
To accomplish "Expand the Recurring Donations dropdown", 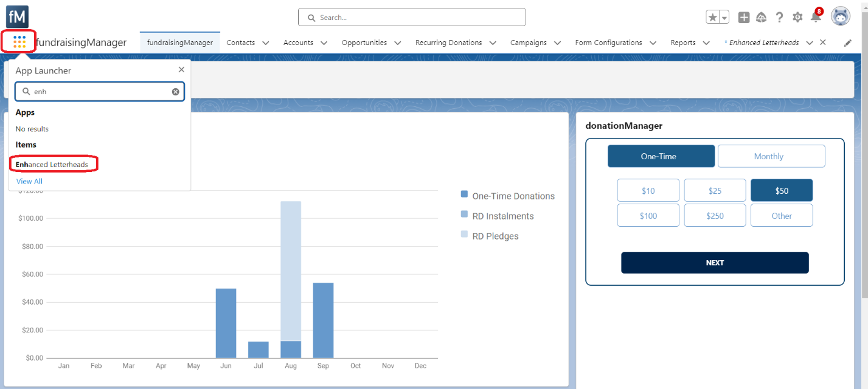I will click(493, 43).
